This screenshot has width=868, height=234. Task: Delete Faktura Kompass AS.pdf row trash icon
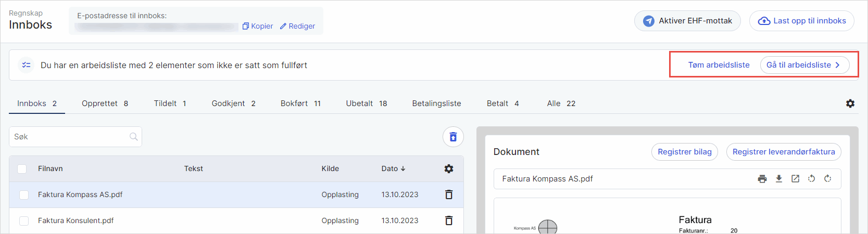pos(449,194)
